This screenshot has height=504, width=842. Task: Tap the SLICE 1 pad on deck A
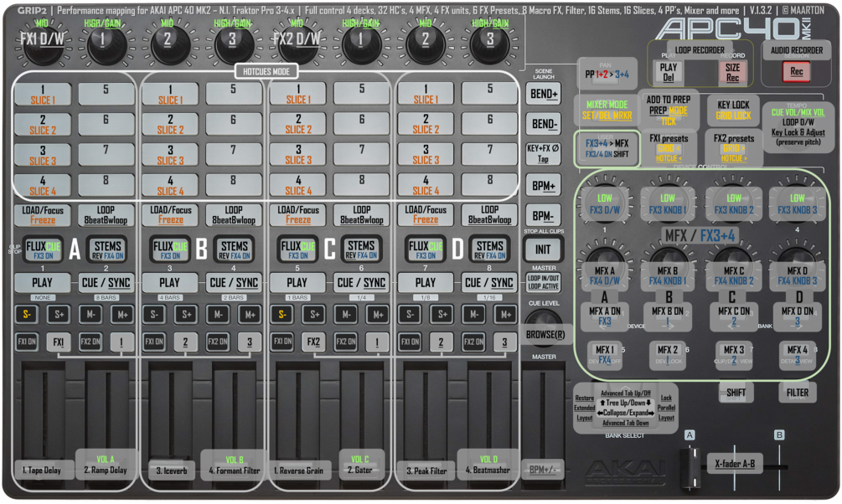[43, 95]
